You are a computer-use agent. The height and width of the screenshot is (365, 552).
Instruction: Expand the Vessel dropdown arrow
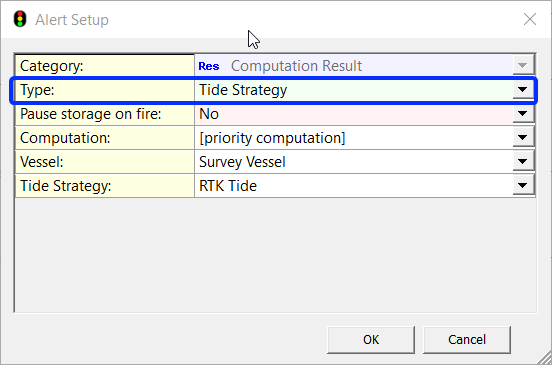point(522,161)
